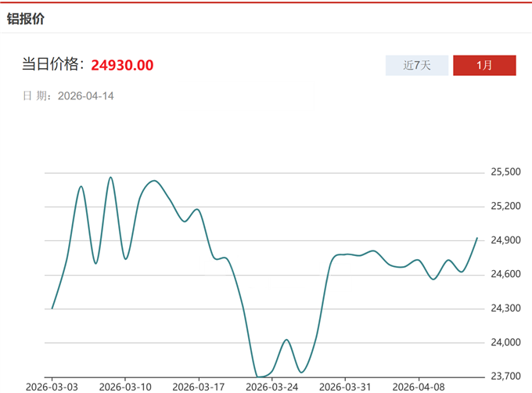
Task: Select the 2026-04-08 x-axis date label
Action: (x=417, y=387)
